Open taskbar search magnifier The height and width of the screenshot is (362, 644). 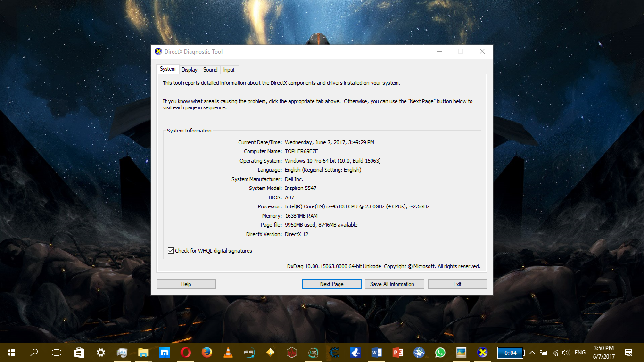point(34,353)
